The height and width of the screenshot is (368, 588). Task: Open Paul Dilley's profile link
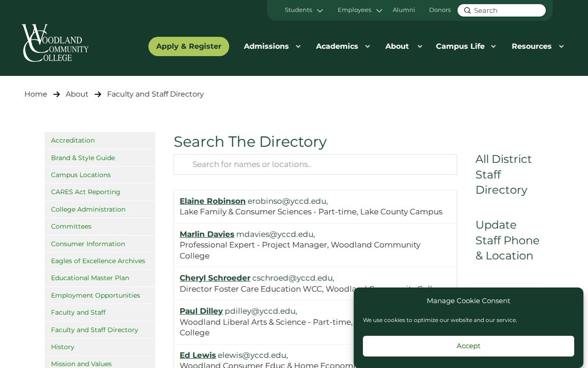(201, 311)
